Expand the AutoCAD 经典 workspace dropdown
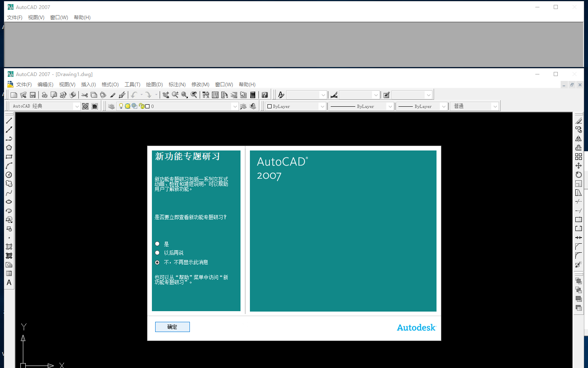Screen dimensions: 588x368 tap(77, 106)
